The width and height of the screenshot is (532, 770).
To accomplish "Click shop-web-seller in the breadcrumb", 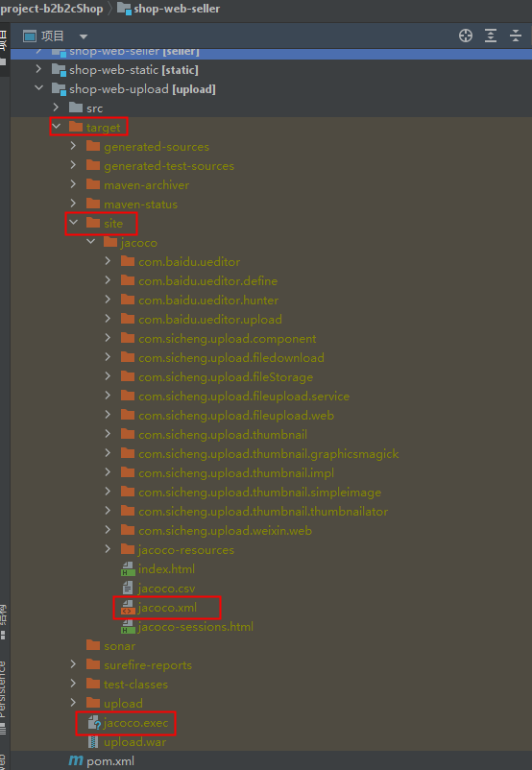I will tap(177, 9).
